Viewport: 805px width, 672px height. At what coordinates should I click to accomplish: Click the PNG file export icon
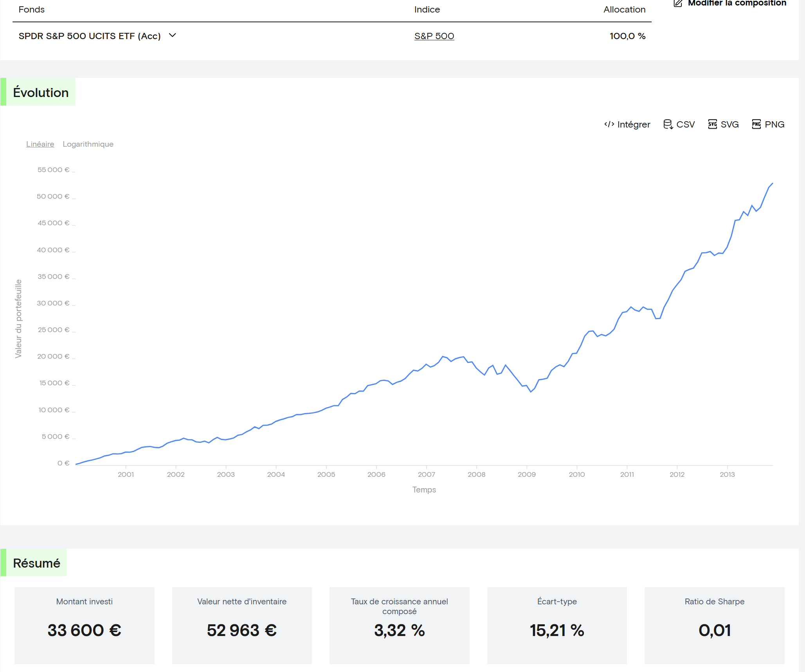point(756,124)
